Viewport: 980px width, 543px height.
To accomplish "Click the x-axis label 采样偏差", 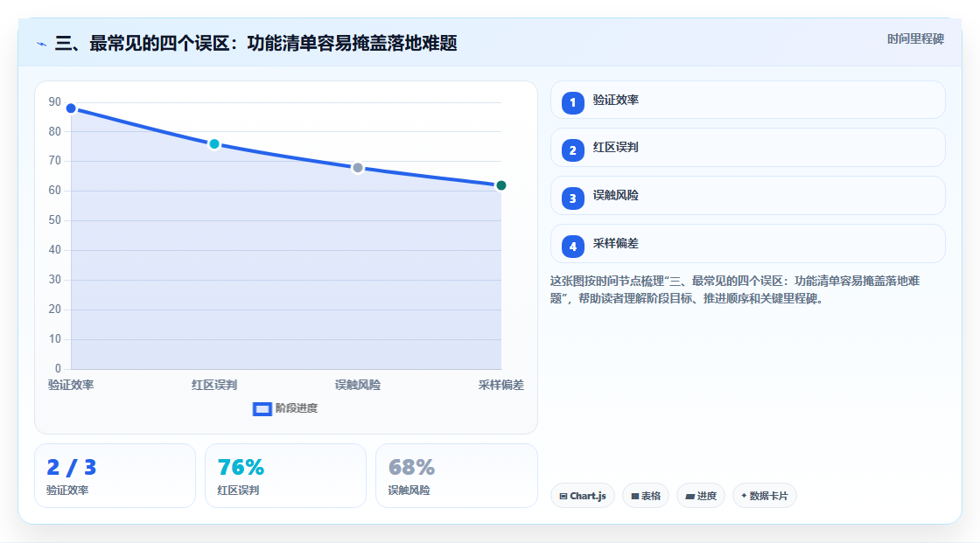I will [x=500, y=385].
